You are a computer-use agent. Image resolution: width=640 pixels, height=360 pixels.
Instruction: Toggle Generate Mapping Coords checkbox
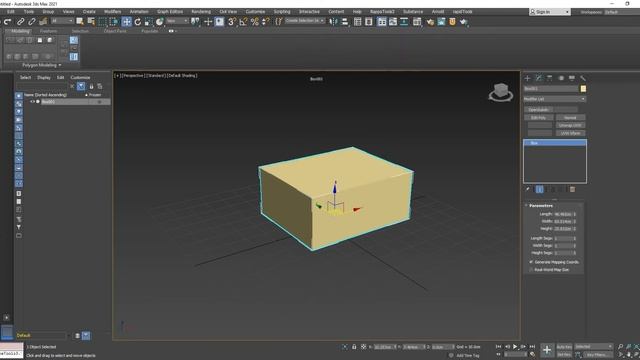click(531, 262)
